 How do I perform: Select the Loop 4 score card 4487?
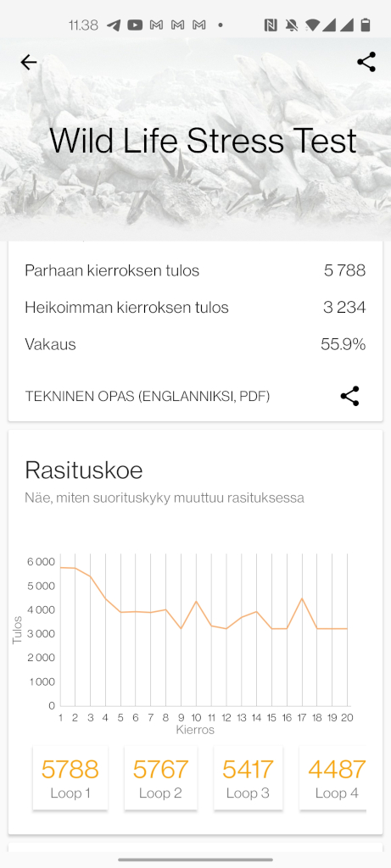coord(332,778)
